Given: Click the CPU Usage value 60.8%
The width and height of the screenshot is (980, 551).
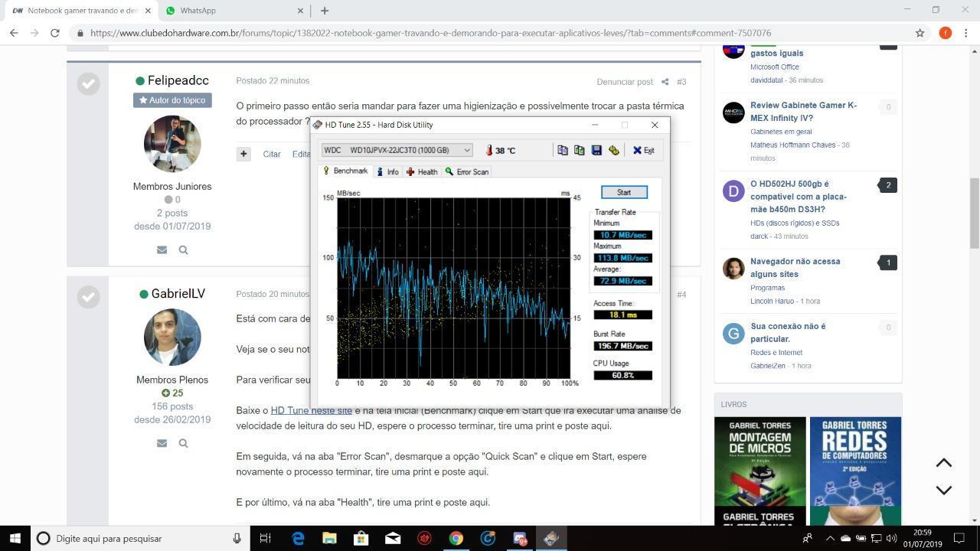Looking at the screenshot, I should click(x=622, y=375).
